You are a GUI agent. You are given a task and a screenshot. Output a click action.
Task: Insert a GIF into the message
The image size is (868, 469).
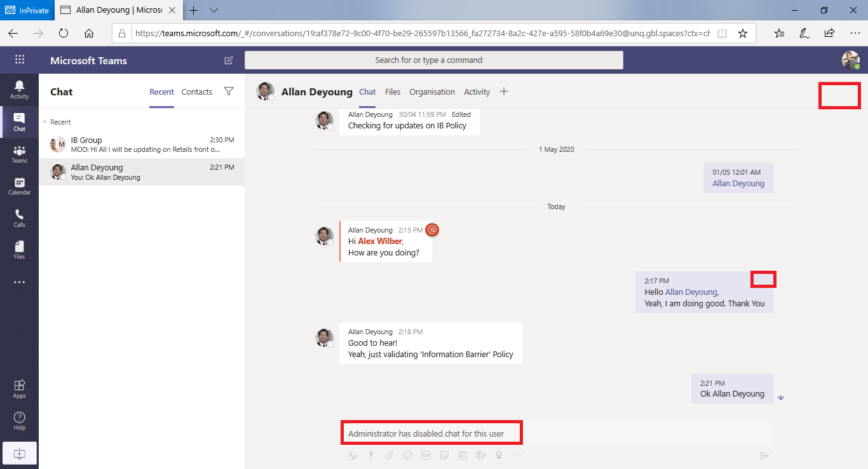426,455
